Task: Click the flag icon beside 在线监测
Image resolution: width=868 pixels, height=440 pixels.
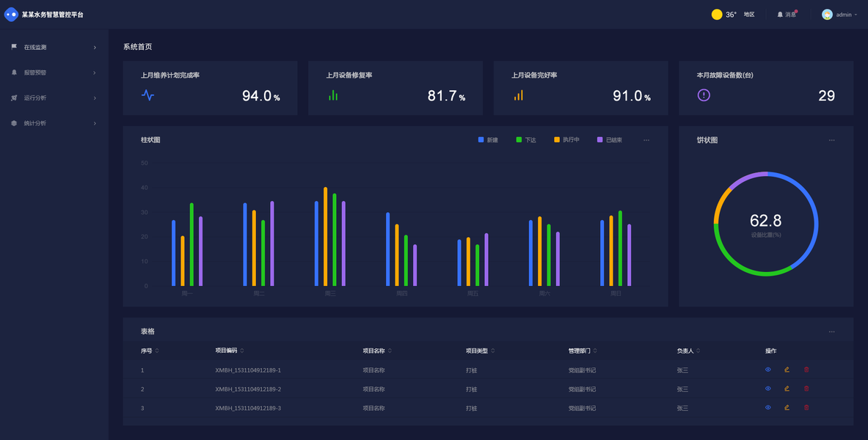Action: (14, 47)
